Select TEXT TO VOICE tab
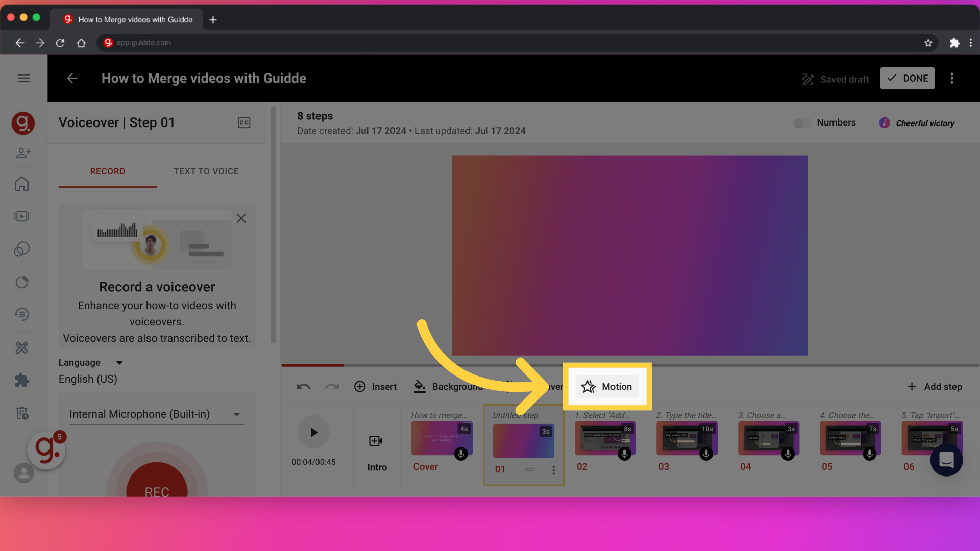 [x=206, y=171]
